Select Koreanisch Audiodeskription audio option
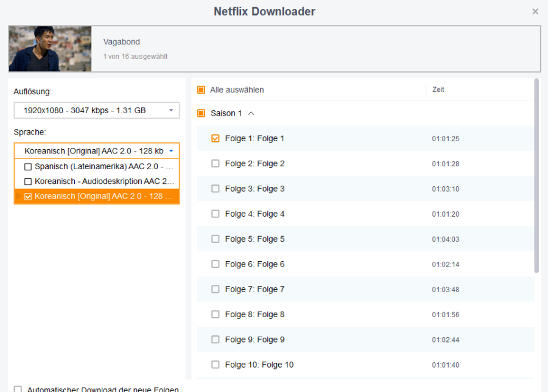 (x=28, y=181)
